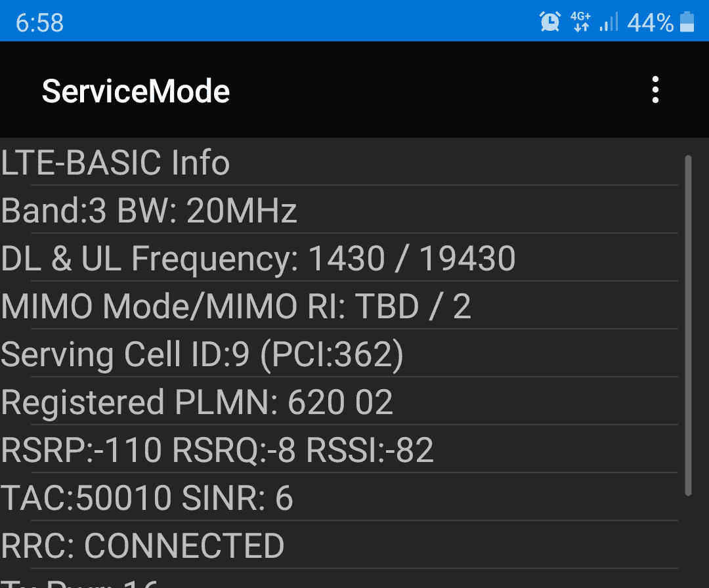This screenshot has width=709, height=588.
Task: Select the TAC:50010 SINR: 6 row
Action: coord(146,497)
